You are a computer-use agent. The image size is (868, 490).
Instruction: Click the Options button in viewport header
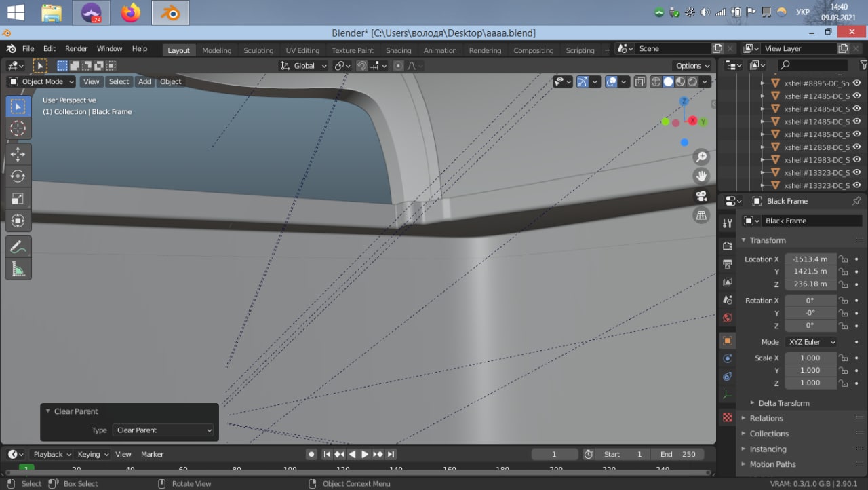[692, 66]
